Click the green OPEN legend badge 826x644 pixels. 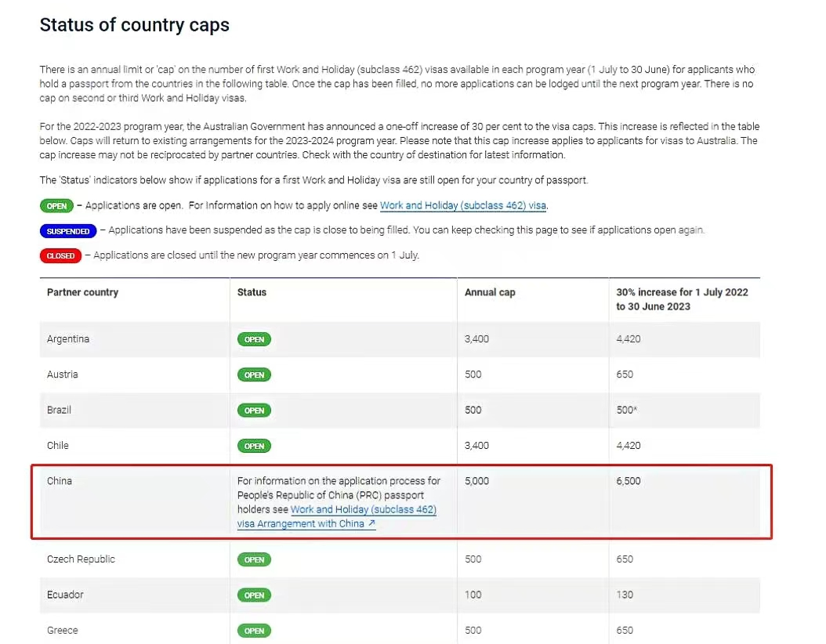click(x=56, y=206)
